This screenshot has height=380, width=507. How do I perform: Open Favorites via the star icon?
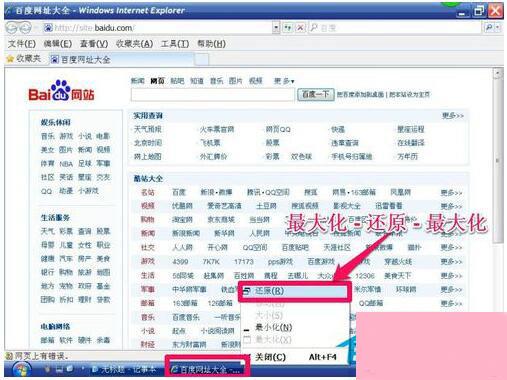[10, 59]
